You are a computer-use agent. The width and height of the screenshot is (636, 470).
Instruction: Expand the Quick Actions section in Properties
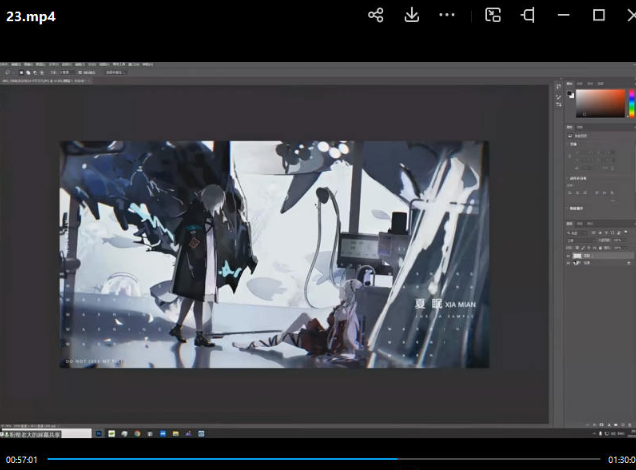tap(574, 208)
